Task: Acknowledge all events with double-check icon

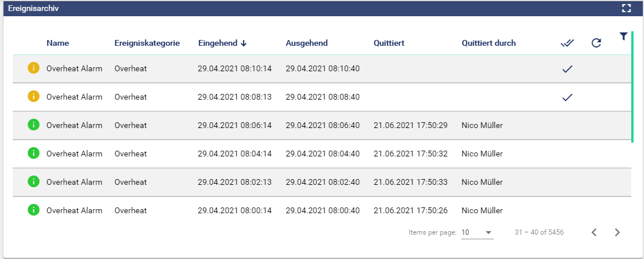Action: 567,43
